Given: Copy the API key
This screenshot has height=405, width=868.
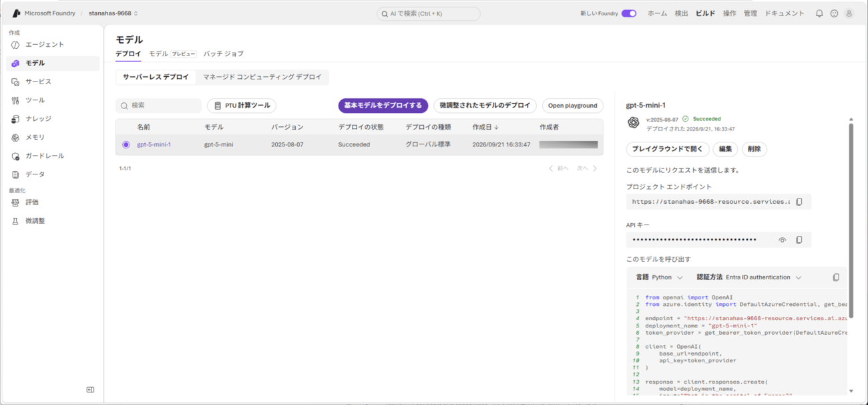Looking at the screenshot, I should pos(799,240).
